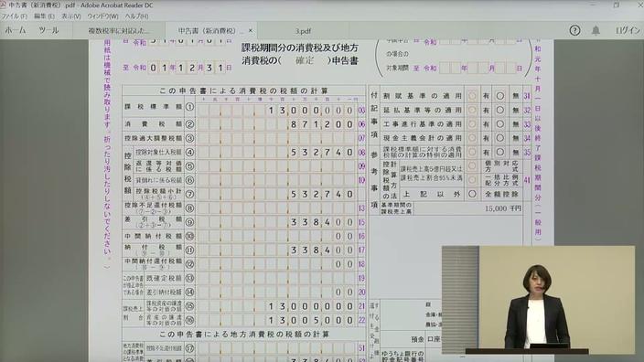644x362 pixels.
Task: Switch to the 複数税率に対応した... tab
Action: [x=119, y=31]
